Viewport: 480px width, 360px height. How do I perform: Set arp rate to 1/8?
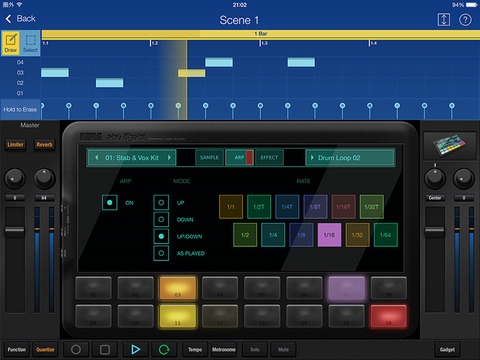click(301, 235)
